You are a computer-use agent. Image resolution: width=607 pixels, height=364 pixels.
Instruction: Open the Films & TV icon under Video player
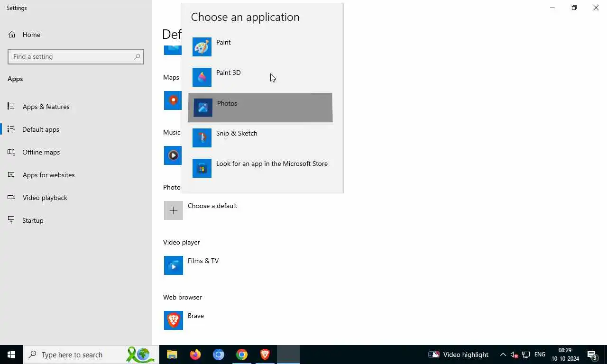pos(174,265)
